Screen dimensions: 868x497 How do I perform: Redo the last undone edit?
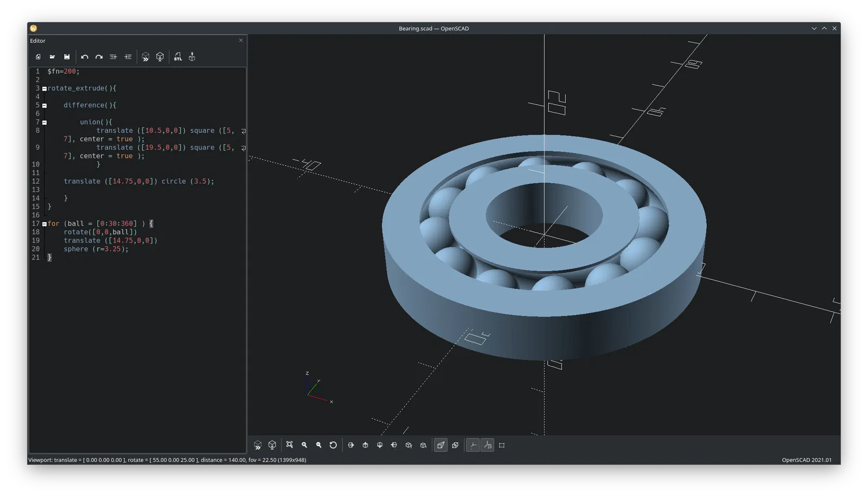pyautogui.click(x=99, y=57)
